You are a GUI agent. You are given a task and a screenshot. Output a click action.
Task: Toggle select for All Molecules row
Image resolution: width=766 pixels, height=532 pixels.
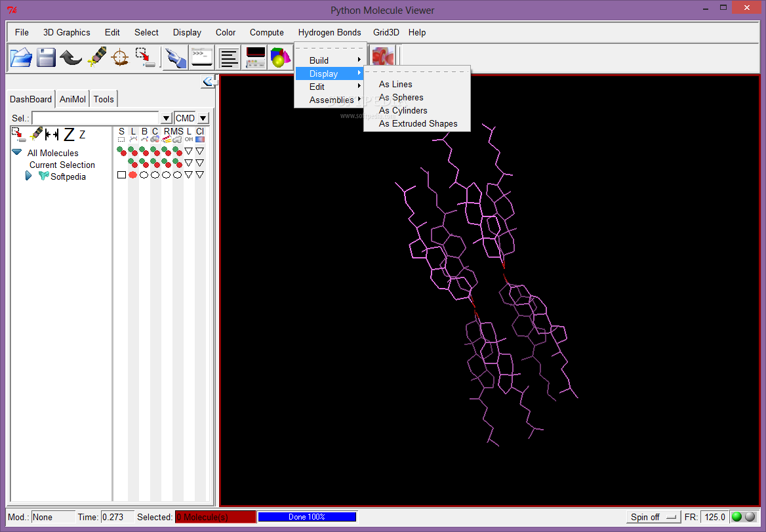point(120,150)
